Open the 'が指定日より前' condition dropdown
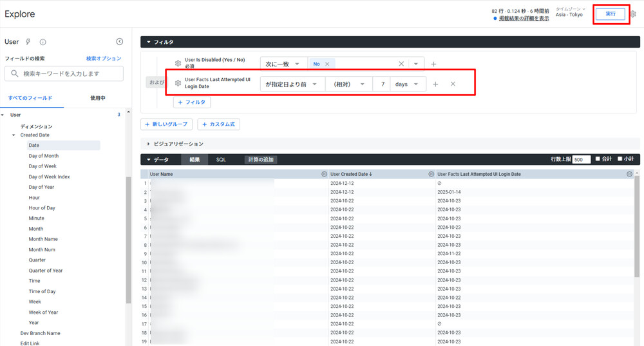 click(x=291, y=84)
